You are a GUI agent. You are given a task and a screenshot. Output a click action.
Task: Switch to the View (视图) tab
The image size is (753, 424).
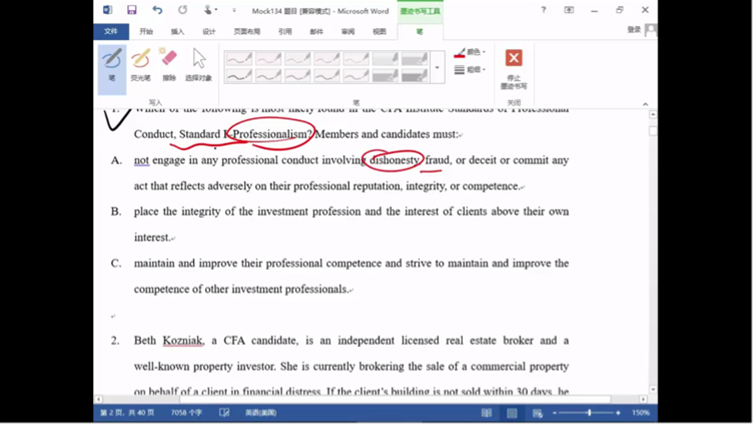379,31
